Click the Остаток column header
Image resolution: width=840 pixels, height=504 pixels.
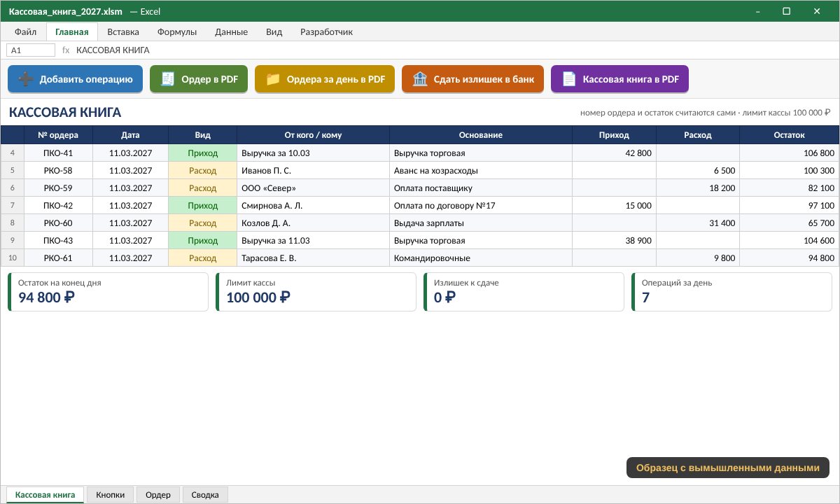pyautogui.click(x=790, y=135)
